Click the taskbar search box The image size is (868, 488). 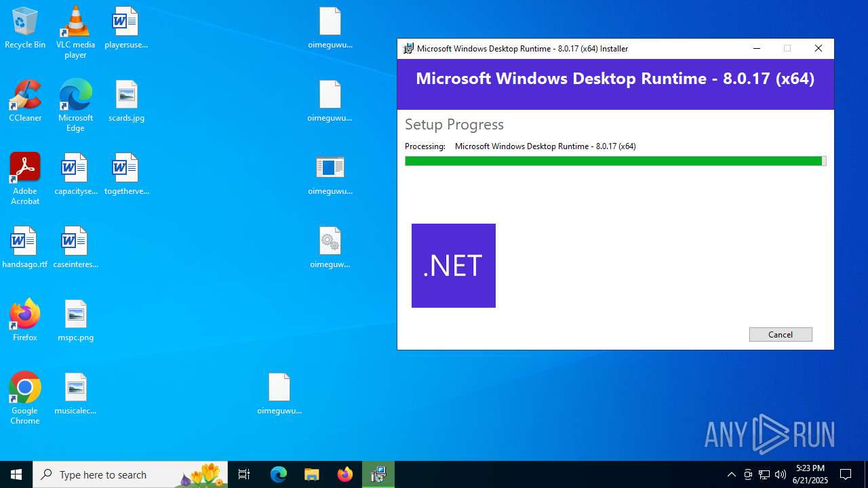(x=130, y=474)
